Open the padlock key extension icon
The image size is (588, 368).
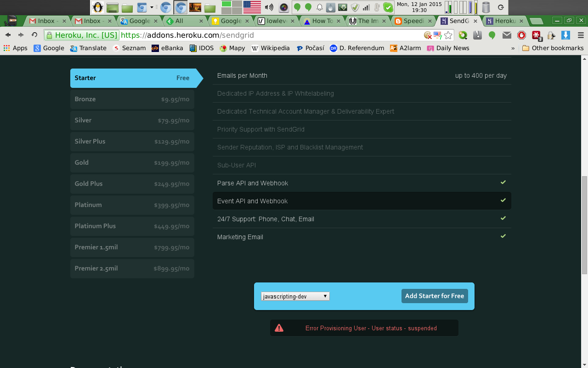click(x=551, y=35)
